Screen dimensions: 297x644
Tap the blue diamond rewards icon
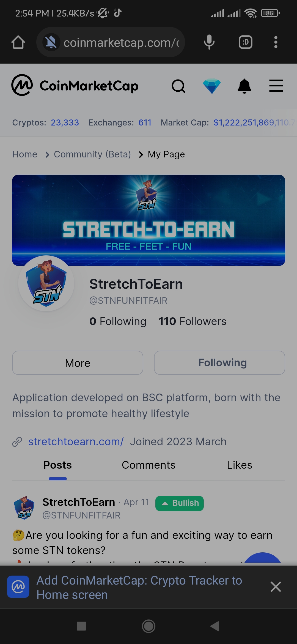click(x=212, y=86)
